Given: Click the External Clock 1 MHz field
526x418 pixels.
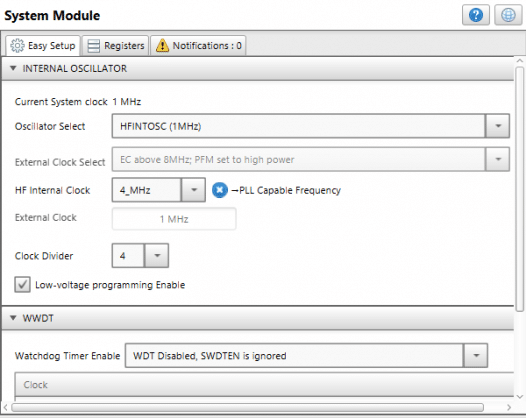Looking at the screenshot, I should (x=174, y=219).
